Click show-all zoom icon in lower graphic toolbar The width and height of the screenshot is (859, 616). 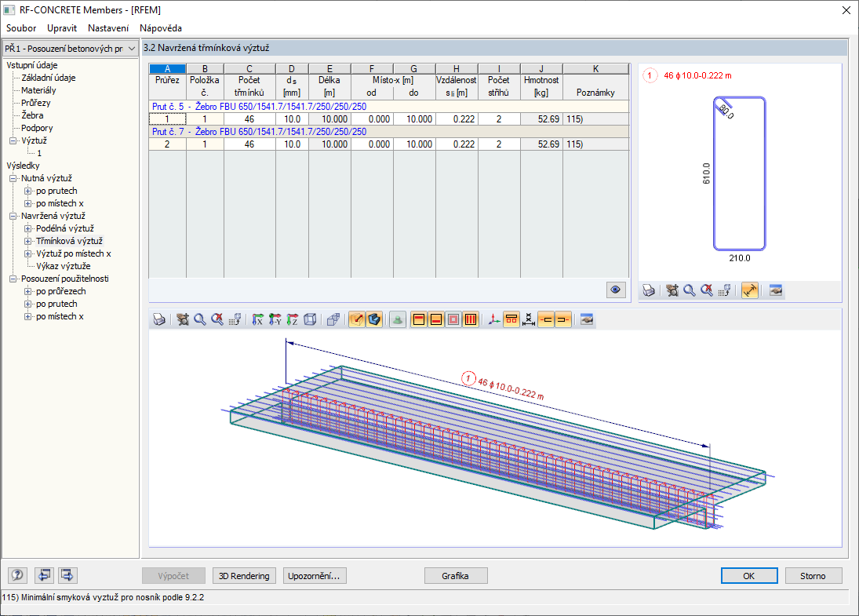pos(217,319)
